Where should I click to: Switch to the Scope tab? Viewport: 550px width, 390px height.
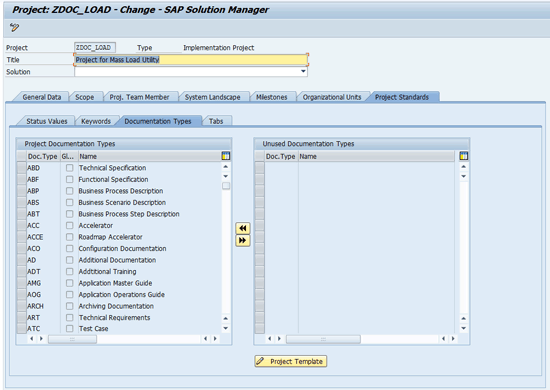(x=85, y=97)
